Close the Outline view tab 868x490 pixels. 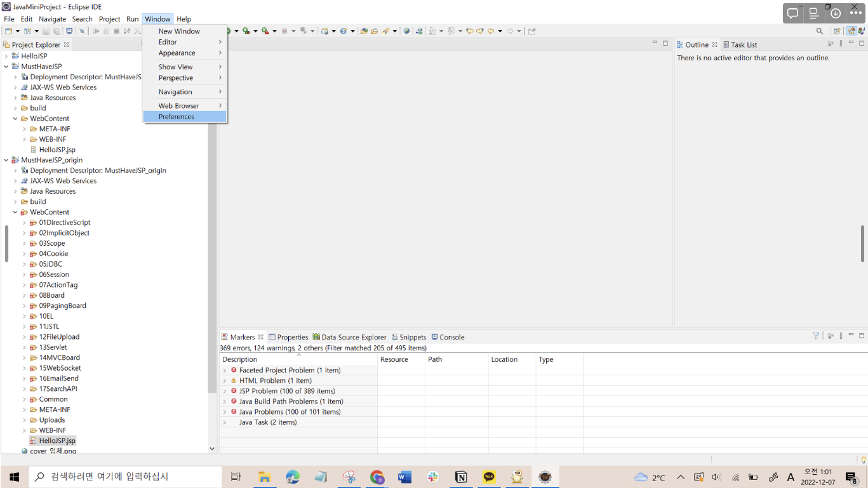pos(714,44)
